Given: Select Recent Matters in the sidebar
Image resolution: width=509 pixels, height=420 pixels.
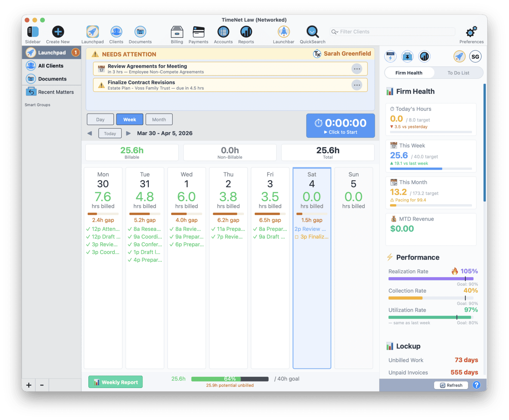Looking at the screenshot, I should [56, 92].
